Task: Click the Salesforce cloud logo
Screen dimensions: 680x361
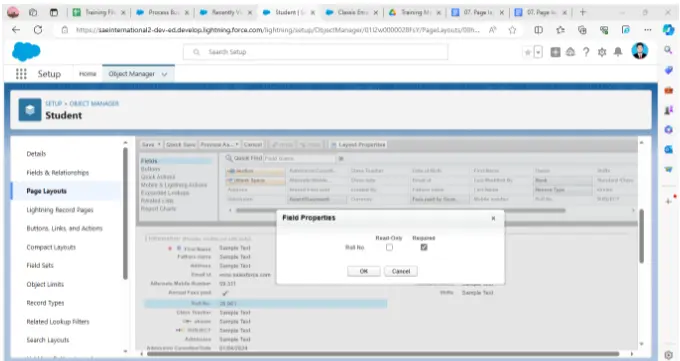Action: (26, 52)
